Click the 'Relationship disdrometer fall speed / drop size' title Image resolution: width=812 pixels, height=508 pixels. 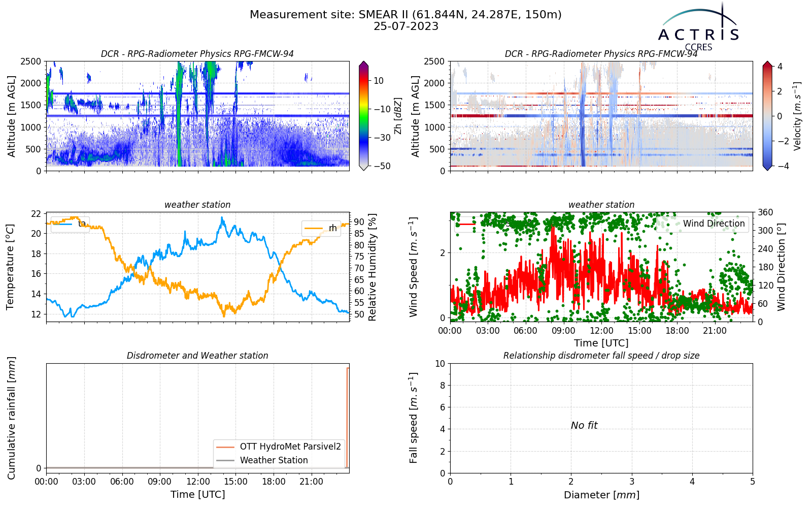(x=601, y=356)
